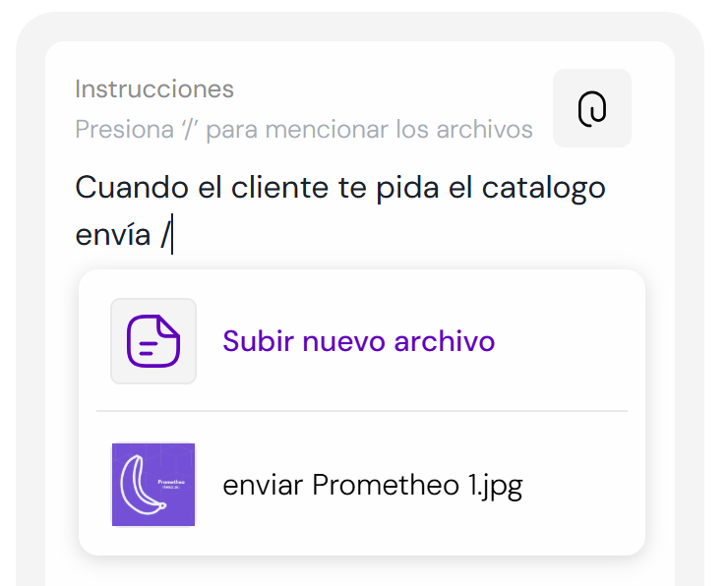Click the paperclip attach file icon
This screenshot has width=728, height=586.
592,108
